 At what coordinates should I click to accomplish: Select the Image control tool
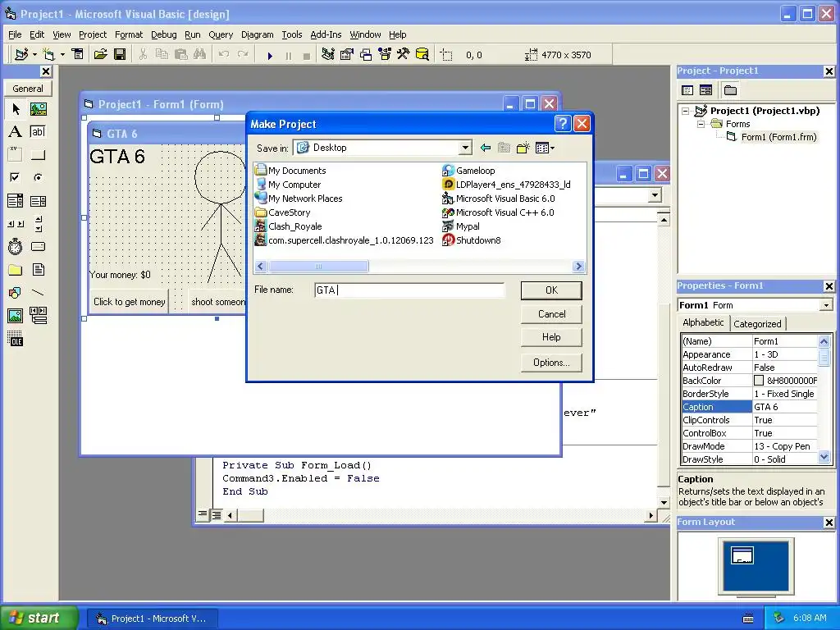[15, 316]
